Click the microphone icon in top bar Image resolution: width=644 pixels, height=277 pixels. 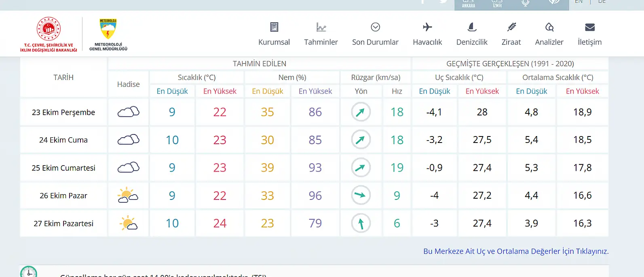point(526,3)
